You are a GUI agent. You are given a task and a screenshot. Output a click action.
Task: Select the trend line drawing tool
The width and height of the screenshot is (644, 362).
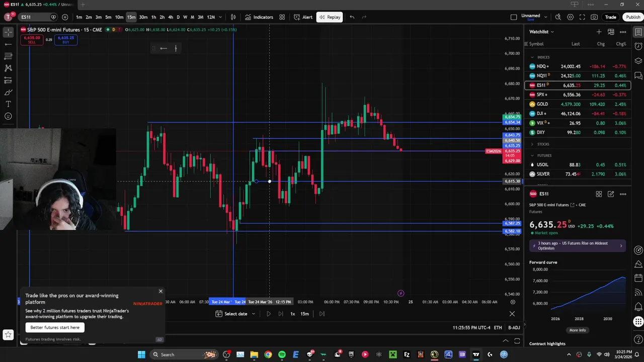click(x=8, y=44)
